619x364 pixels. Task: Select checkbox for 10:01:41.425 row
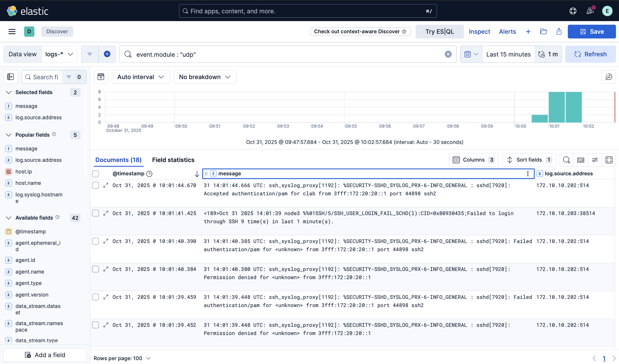click(95, 213)
